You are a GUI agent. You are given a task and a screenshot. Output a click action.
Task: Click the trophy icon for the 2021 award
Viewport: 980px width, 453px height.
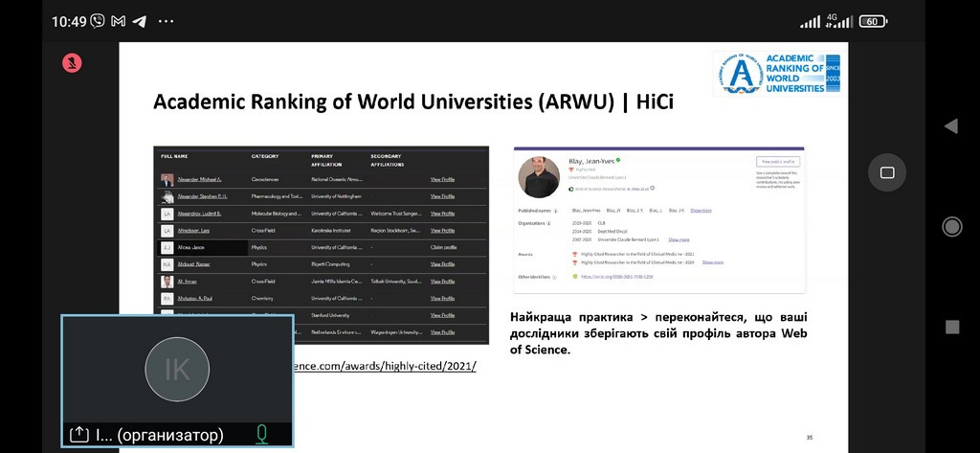575,254
